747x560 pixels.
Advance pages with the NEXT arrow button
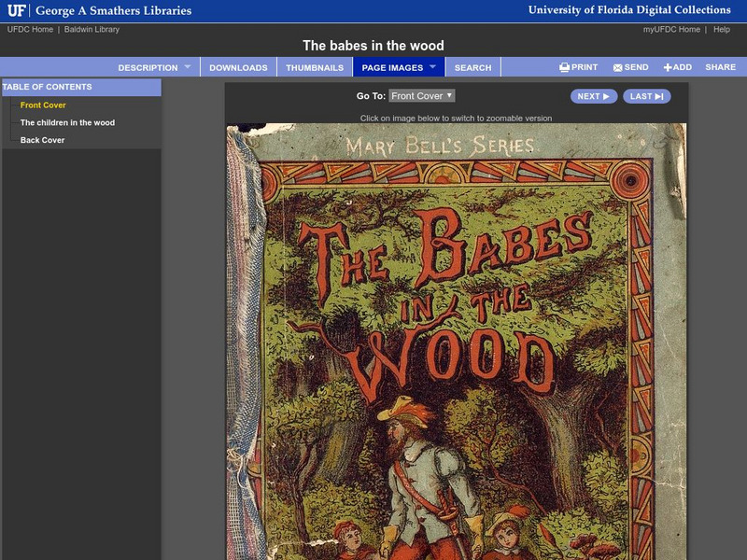coord(593,95)
